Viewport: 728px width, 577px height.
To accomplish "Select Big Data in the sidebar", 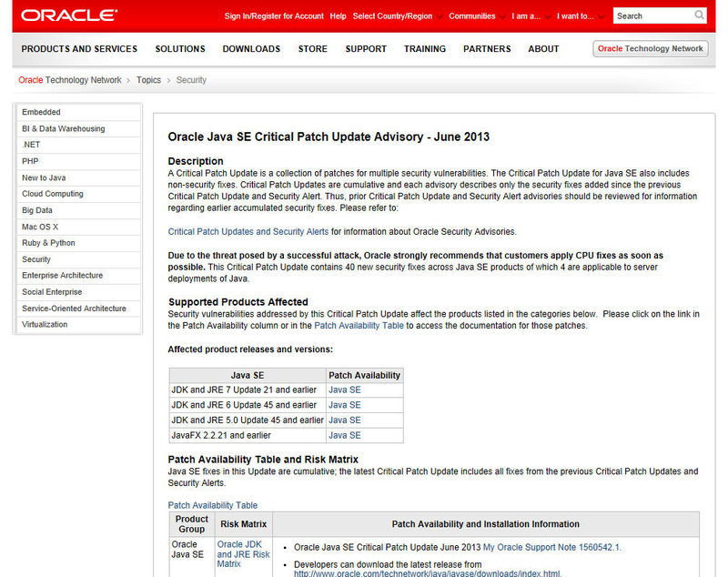I will coord(37,210).
